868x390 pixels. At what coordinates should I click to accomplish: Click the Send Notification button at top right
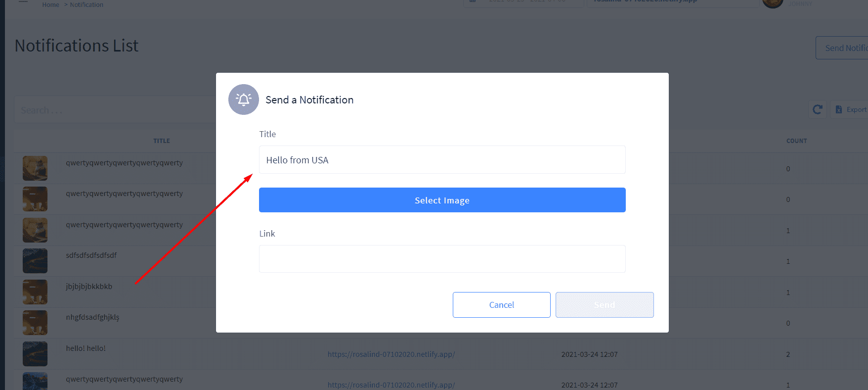tap(842, 48)
